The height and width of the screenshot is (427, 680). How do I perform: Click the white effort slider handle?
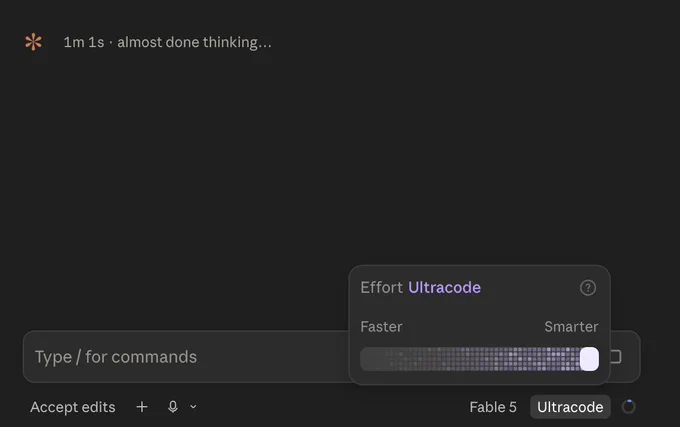point(589,359)
